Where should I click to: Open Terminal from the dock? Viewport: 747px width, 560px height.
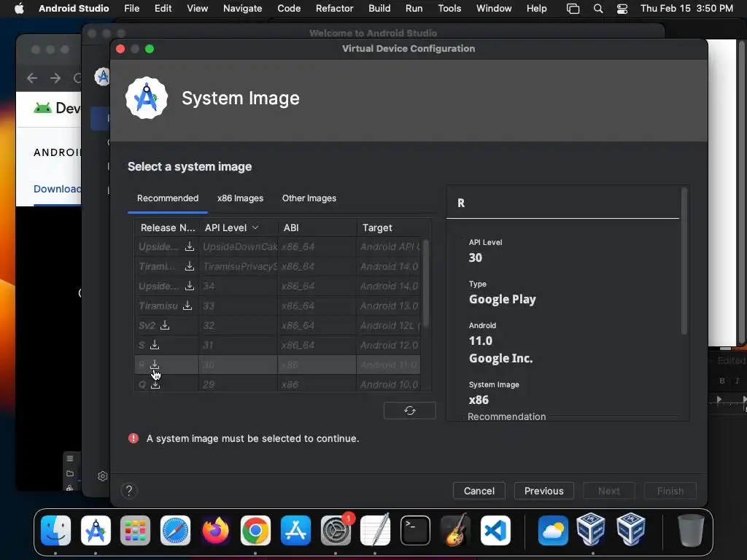(x=415, y=530)
